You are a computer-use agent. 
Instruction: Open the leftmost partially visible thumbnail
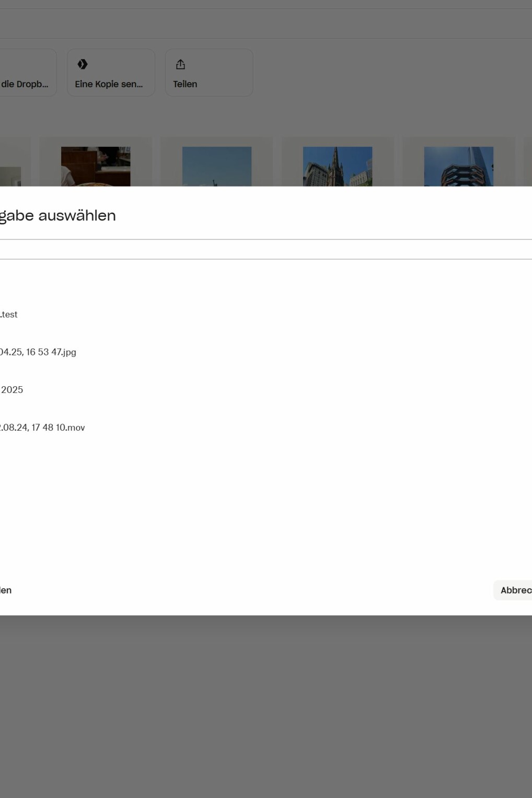point(9,162)
